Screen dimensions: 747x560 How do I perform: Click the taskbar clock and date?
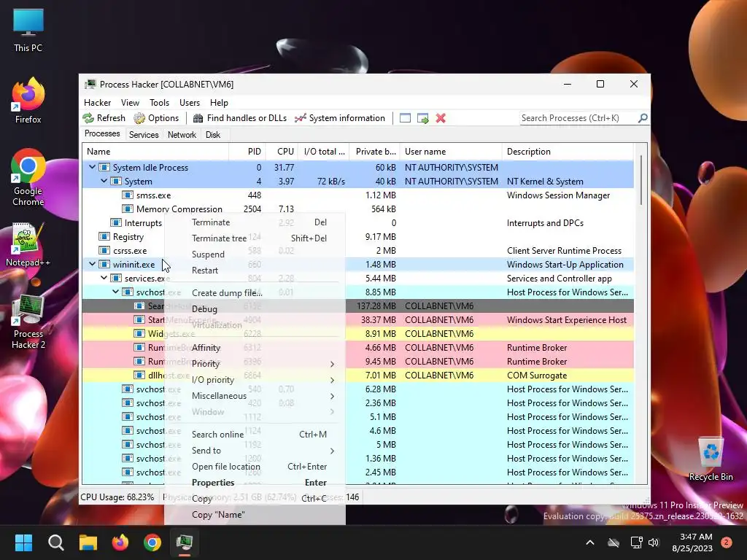[692, 542]
